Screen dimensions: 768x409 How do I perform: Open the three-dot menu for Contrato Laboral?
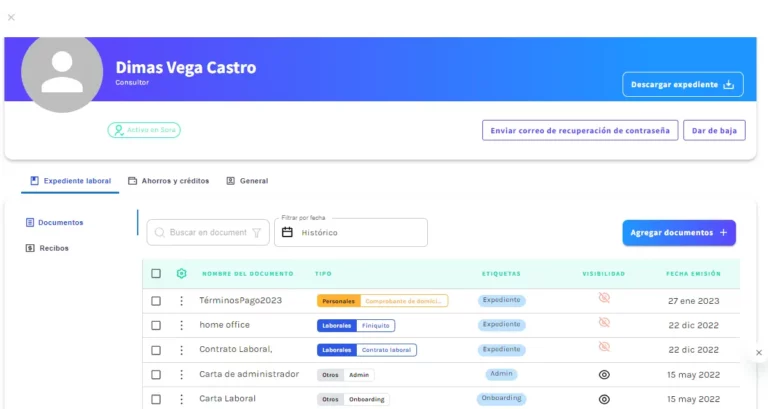[x=181, y=350]
